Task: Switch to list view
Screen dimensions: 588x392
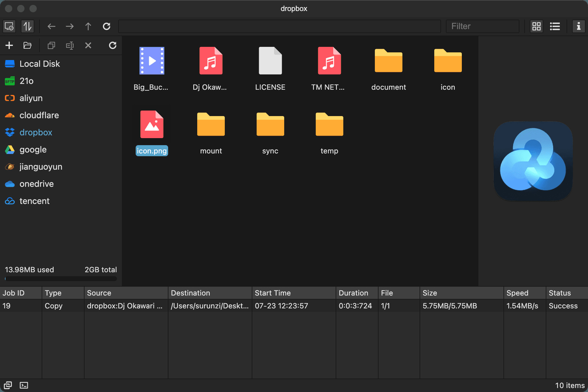Action: [x=555, y=26]
